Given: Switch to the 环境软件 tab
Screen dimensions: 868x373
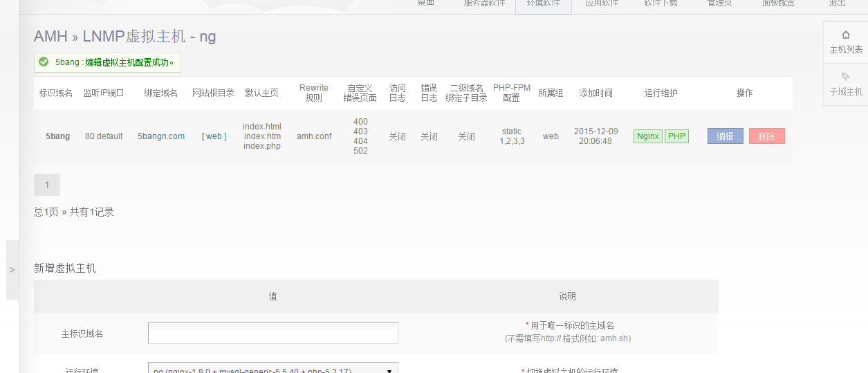Looking at the screenshot, I should point(543,4).
